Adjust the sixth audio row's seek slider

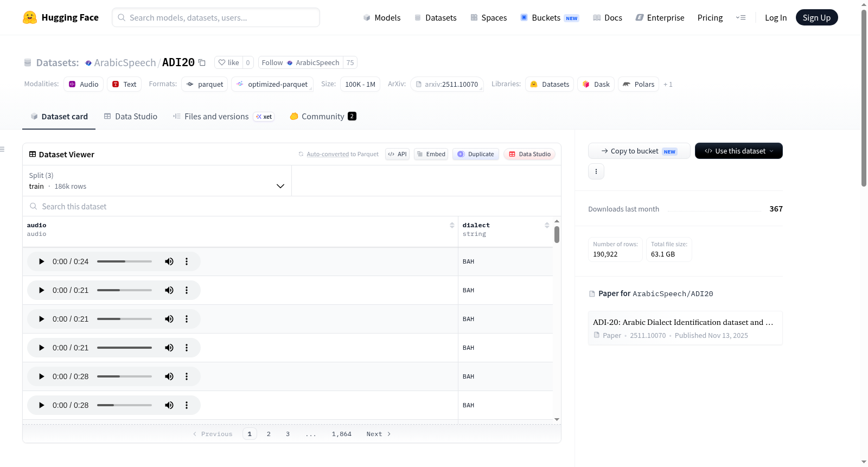124,405
